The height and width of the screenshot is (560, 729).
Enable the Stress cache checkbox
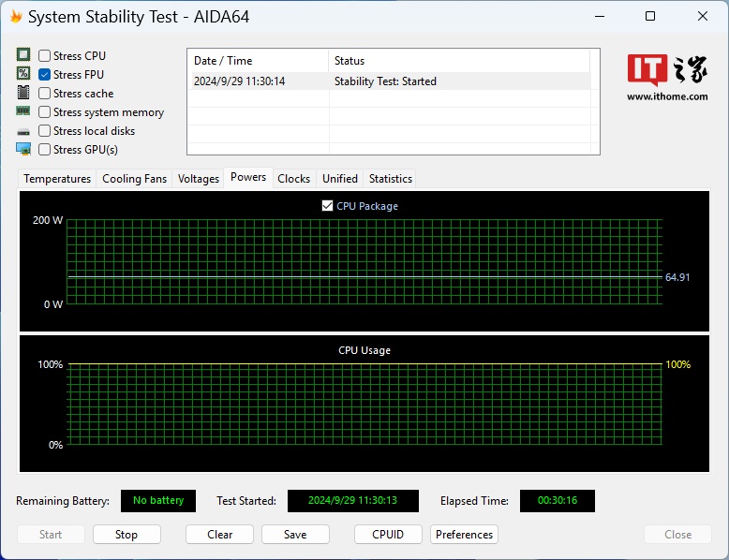(45, 94)
